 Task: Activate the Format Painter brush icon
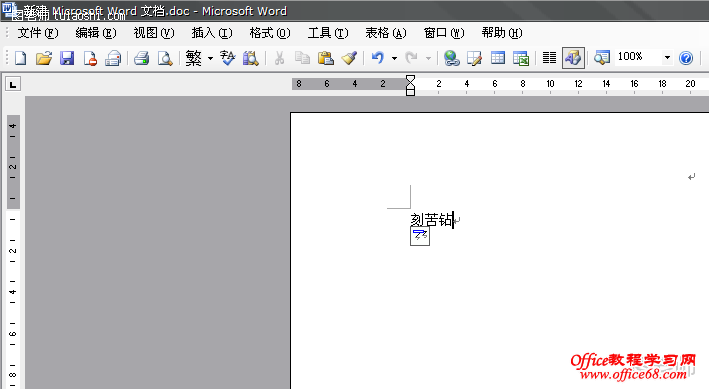click(x=349, y=58)
